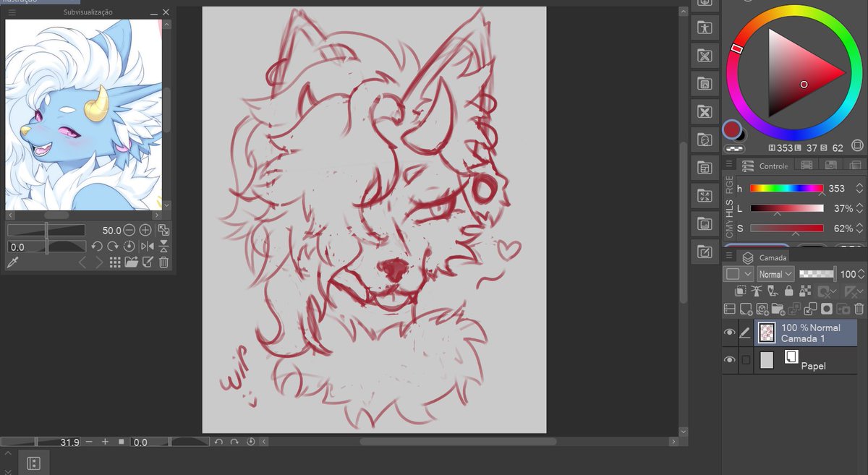Show the previous sub view image
The height and width of the screenshot is (475, 868).
82,262
